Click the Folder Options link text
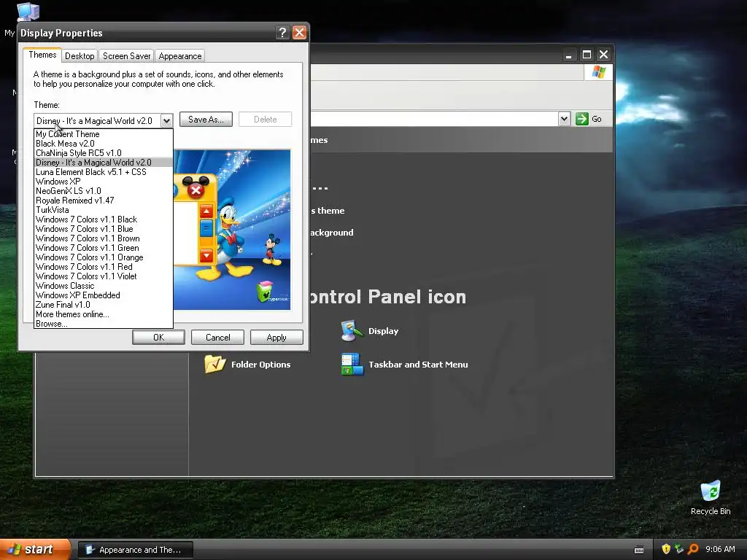This screenshot has height=560, width=747. [x=260, y=365]
